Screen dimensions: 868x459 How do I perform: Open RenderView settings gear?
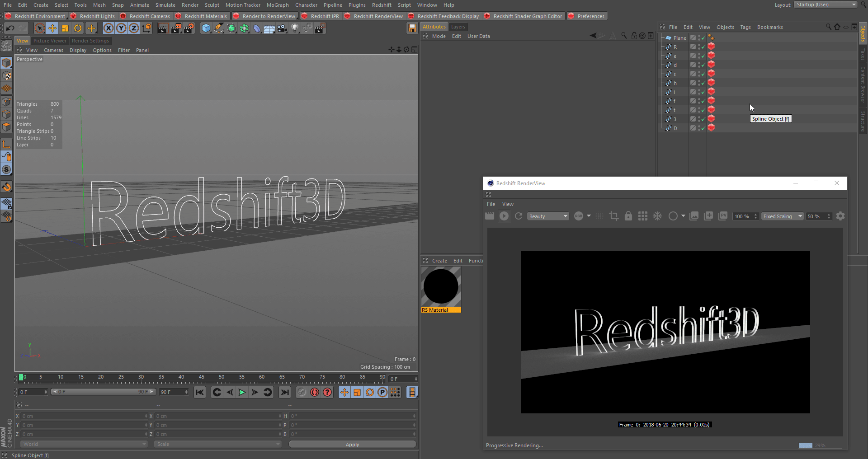pyautogui.click(x=840, y=216)
